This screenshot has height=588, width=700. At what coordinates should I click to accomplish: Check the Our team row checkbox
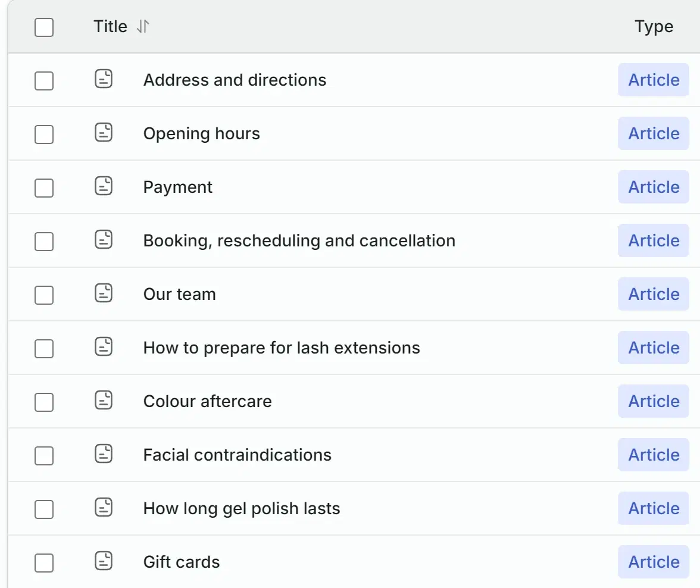(44, 295)
